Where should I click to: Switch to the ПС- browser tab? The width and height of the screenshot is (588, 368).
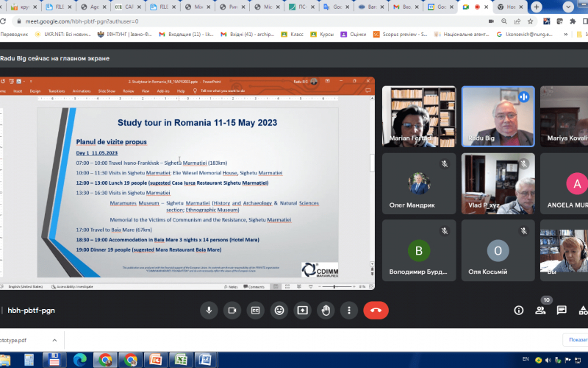pos(302,7)
